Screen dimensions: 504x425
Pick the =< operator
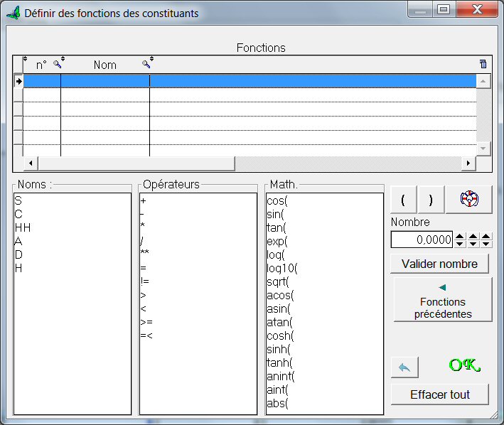coord(146,335)
